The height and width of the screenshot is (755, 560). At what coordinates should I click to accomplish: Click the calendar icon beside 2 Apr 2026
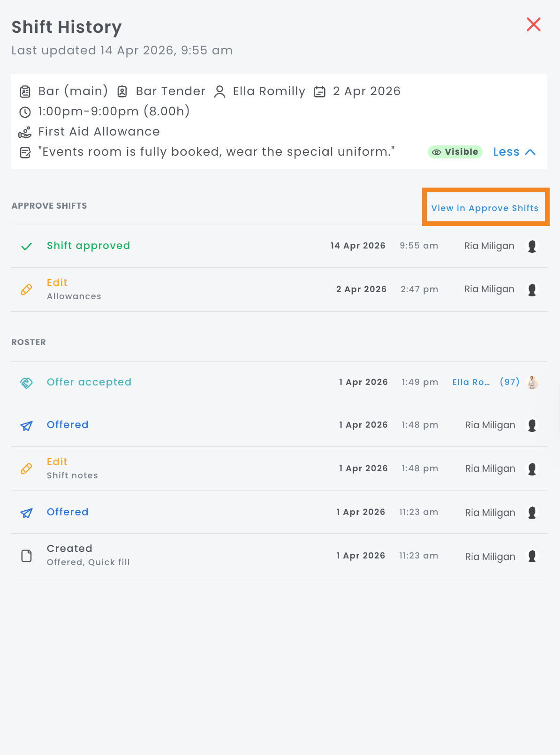click(319, 91)
